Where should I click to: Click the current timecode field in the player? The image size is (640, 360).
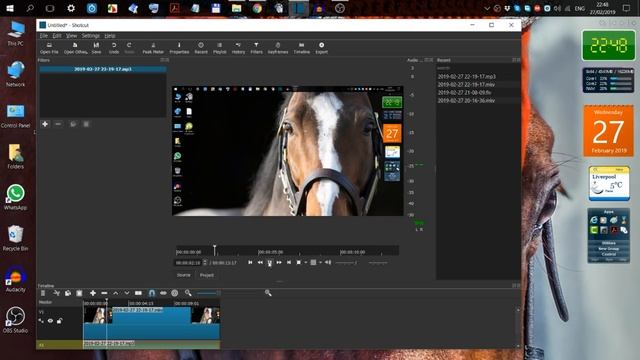[188, 263]
